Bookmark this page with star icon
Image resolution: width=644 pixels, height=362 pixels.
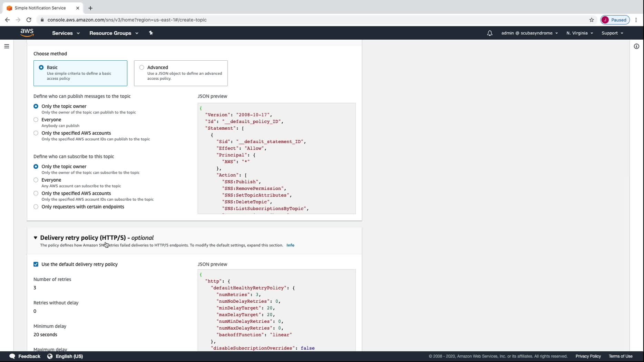pyautogui.click(x=592, y=20)
